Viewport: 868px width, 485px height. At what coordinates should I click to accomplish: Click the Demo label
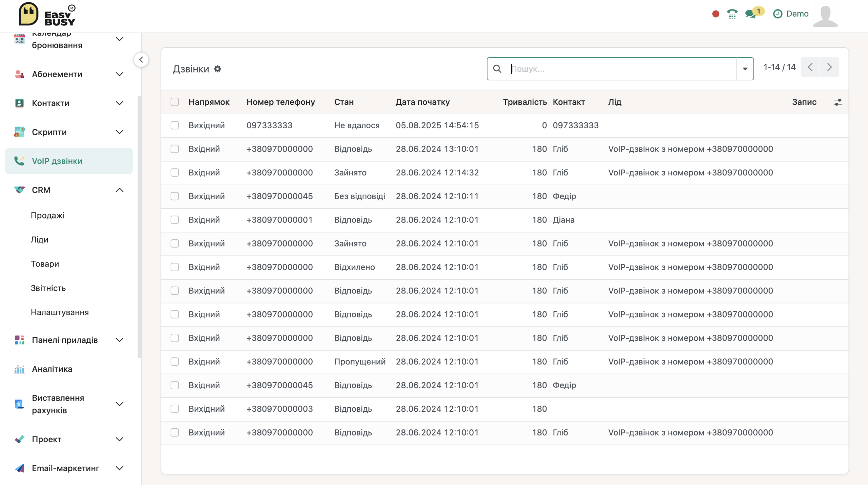[797, 14]
